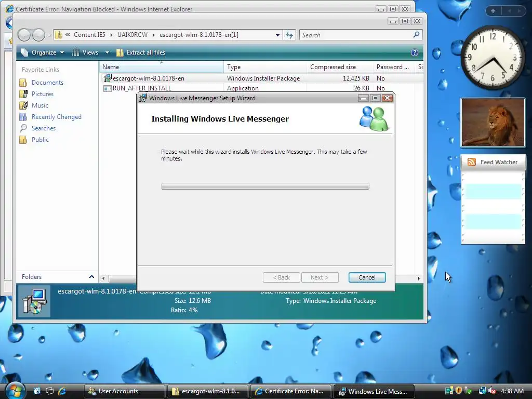Image resolution: width=532 pixels, height=399 pixels.
Task: Click the Cancel button in the Setup Wizard
Action: point(367,277)
